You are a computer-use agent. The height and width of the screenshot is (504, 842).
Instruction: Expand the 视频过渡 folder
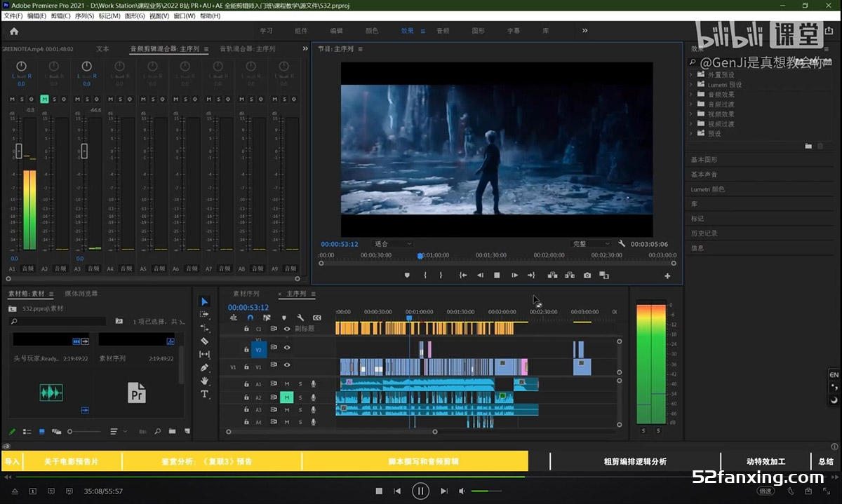[x=691, y=124]
